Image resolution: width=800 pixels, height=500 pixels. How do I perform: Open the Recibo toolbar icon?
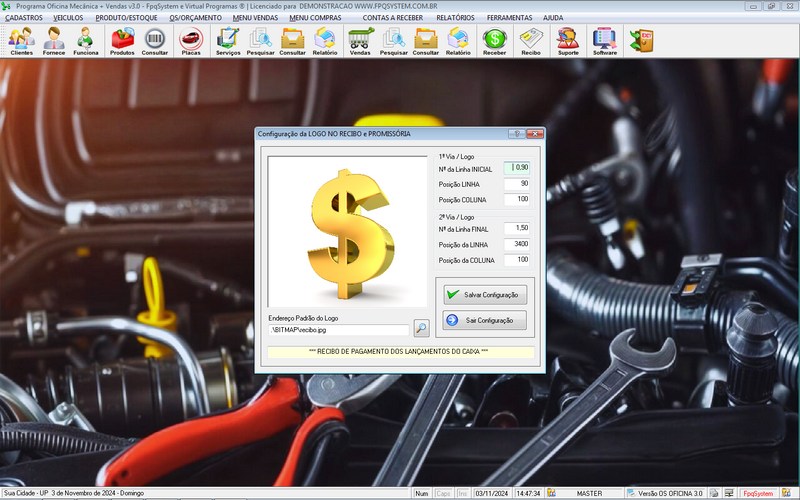(531, 40)
